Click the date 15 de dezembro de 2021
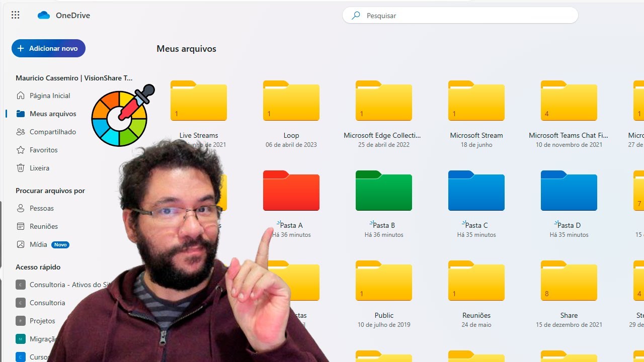The height and width of the screenshot is (362, 644). [569, 325]
